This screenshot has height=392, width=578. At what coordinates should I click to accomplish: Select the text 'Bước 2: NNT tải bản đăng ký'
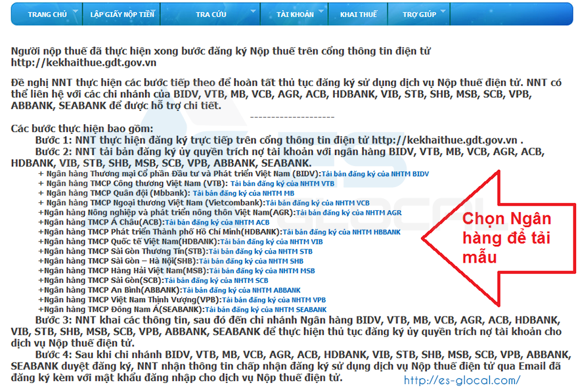pos(278,158)
